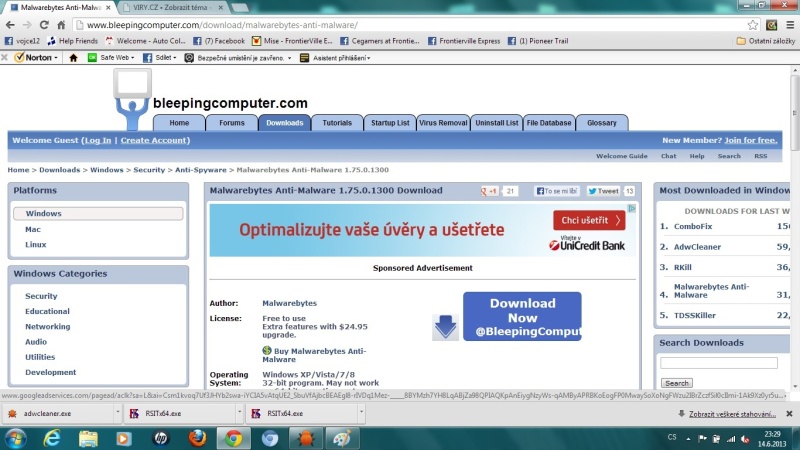Open the media player taskbar icon
The width and height of the screenshot is (800, 450).
(x=124, y=438)
